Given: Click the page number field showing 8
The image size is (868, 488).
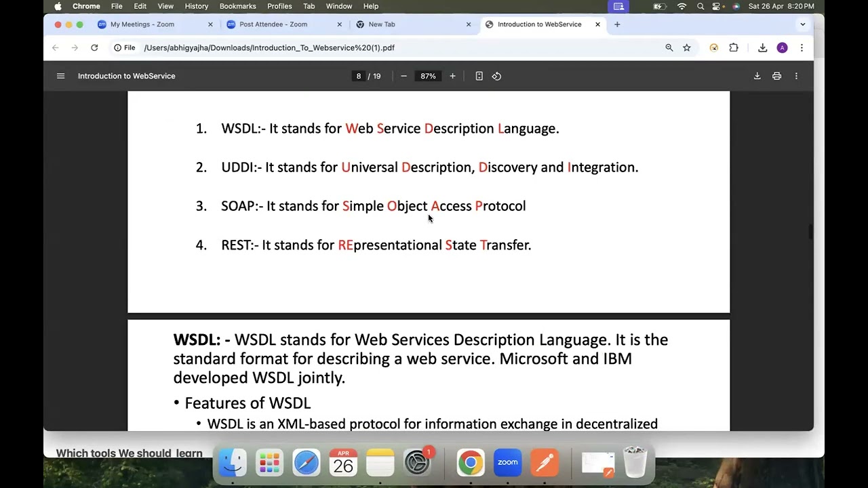Looking at the screenshot, I should [x=359, y=76].
